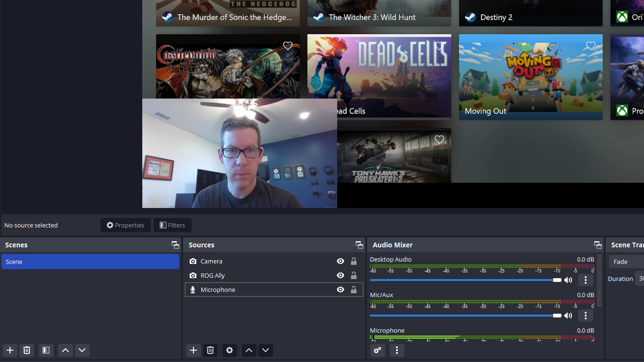Undock the Scenes panel
This screenshot has width=644, height=362.
pyautogui.click(x=175, y=245)
